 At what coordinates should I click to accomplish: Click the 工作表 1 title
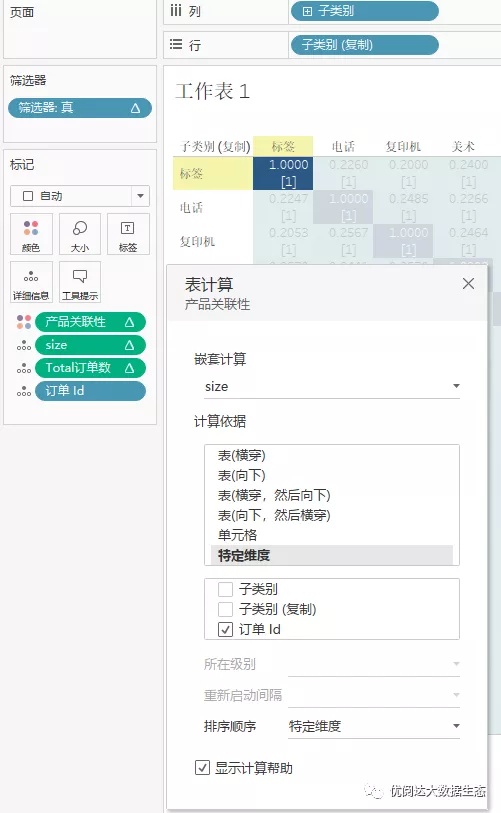213,91
